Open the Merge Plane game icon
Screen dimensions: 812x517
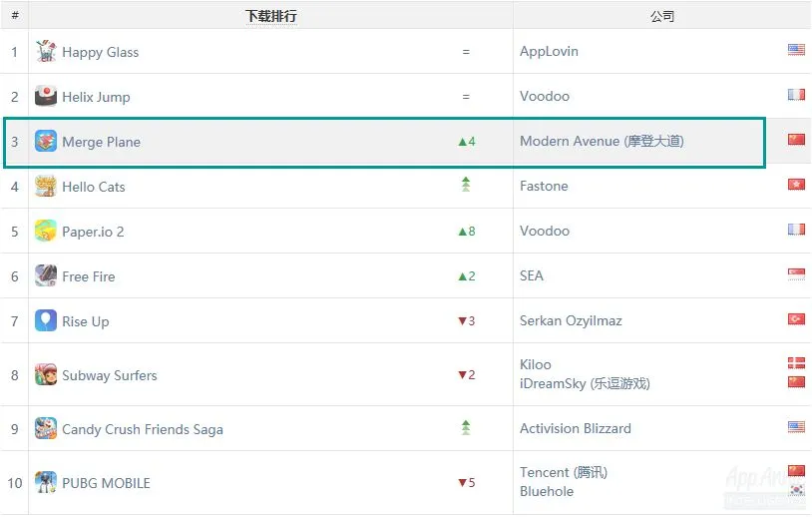pyautogui.click(x=46, y=142)
